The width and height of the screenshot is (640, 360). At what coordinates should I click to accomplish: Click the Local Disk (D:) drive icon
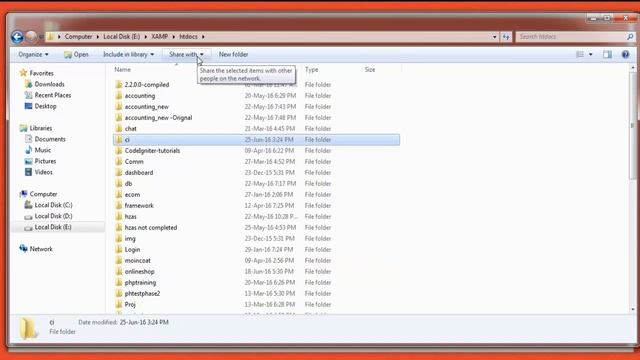(x=28, y=216)
